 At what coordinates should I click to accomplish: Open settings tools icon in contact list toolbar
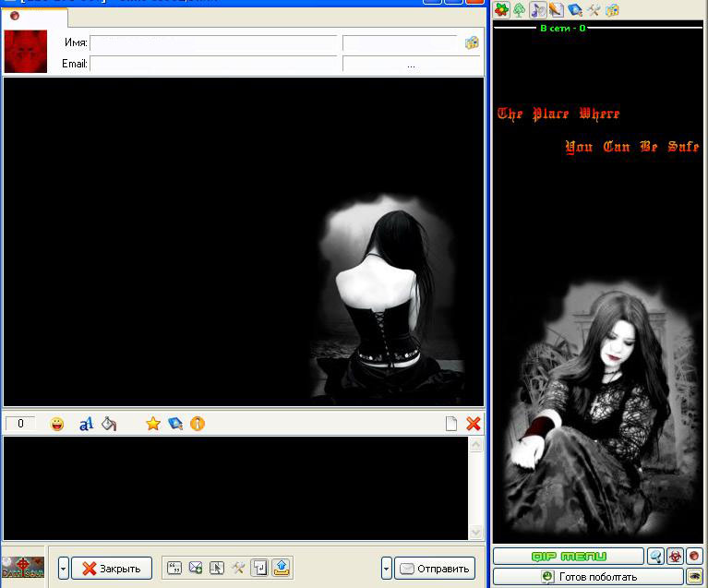[x=594, y=10]
